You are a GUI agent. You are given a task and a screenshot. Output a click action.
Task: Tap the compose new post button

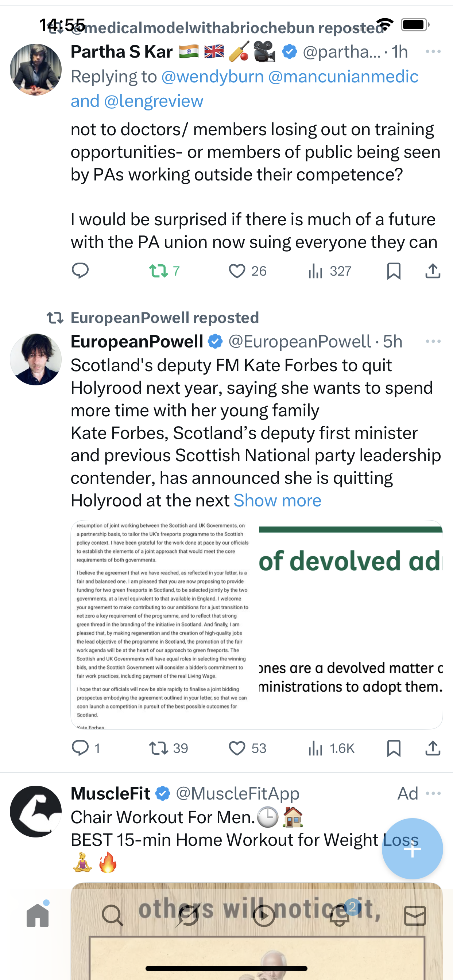[x=412, y=848]
